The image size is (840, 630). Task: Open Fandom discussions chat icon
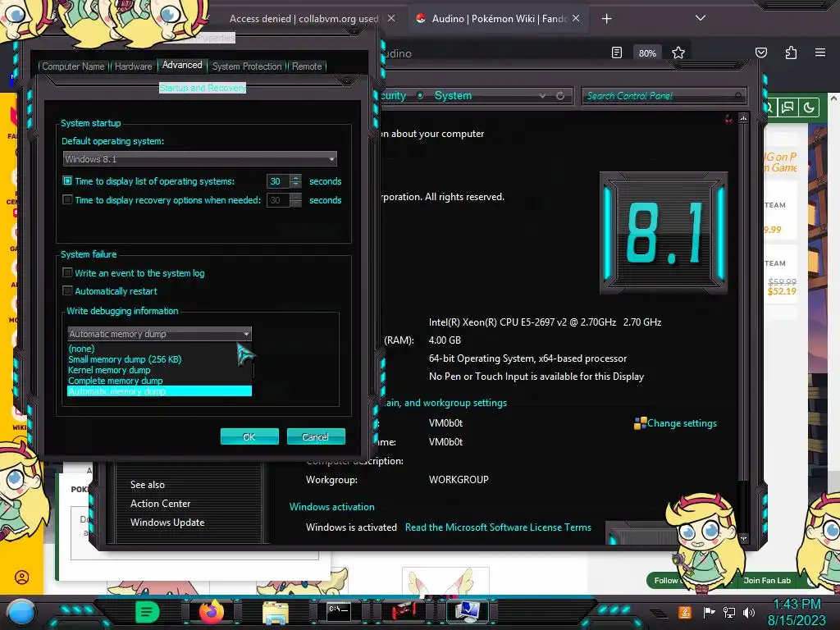[787, 107]
